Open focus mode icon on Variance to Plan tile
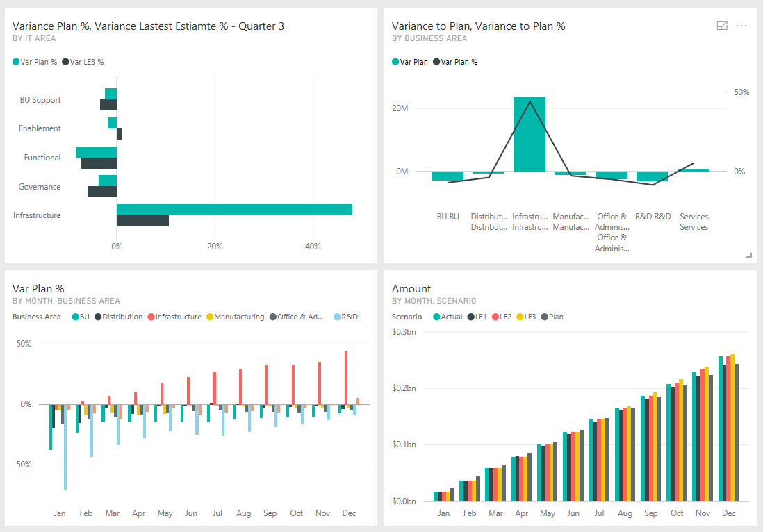 722,26
